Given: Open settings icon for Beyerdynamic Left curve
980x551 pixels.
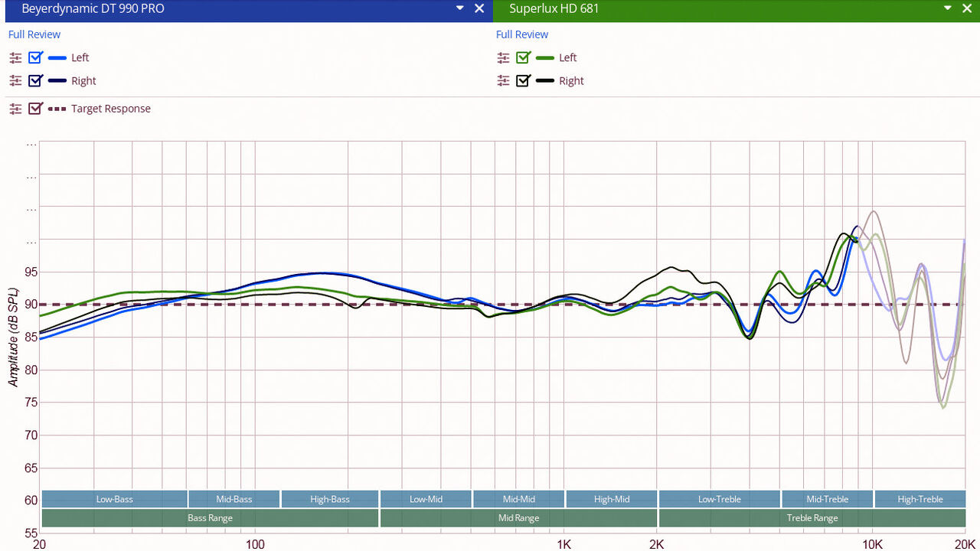Looking at the screenshot, I should (x=15, y=57).
